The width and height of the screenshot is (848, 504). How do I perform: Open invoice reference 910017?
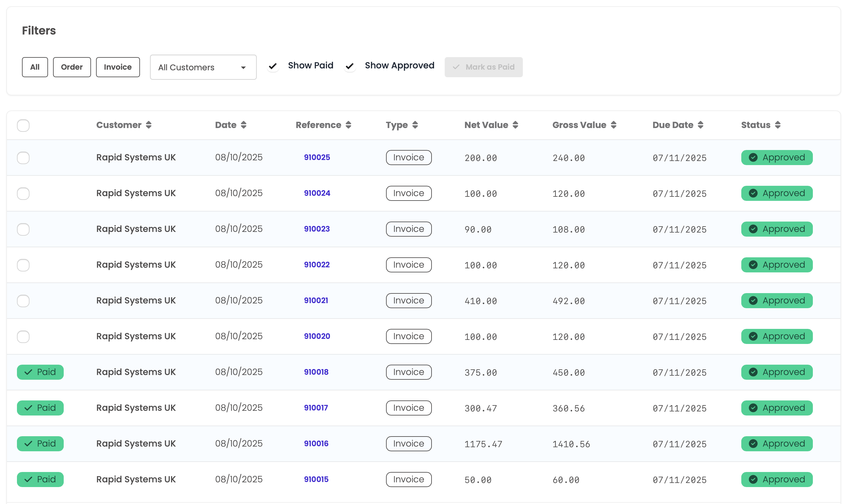click(316, 408)
